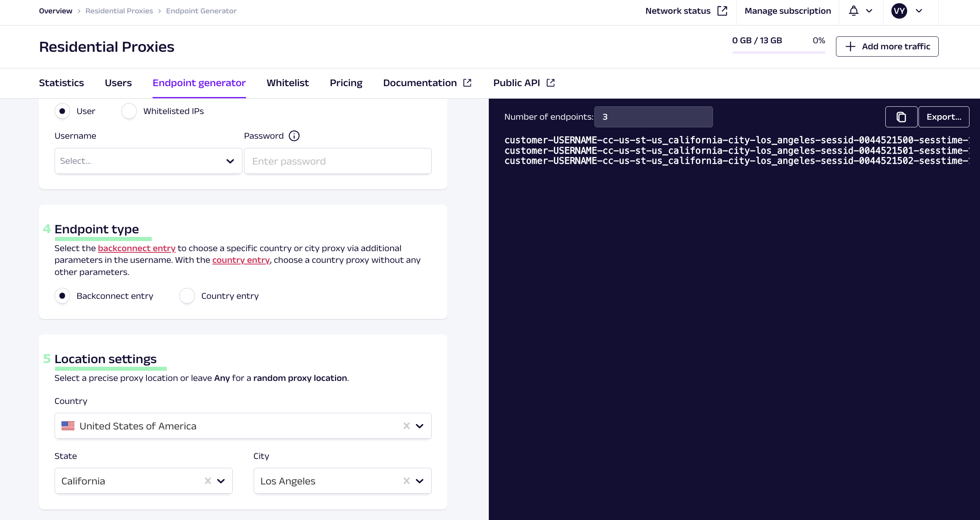The width and height of the screenshot is (980, 520).
Task: Open the notifications bell icon
Action: 853,11
